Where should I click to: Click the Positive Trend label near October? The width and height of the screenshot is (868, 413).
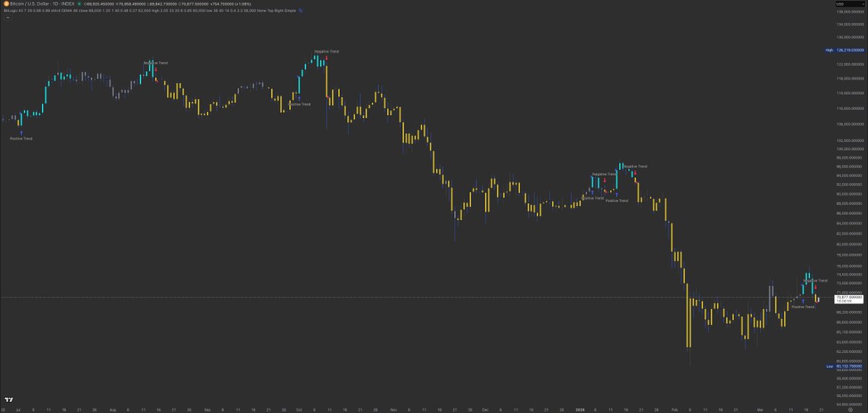(299, 104)
